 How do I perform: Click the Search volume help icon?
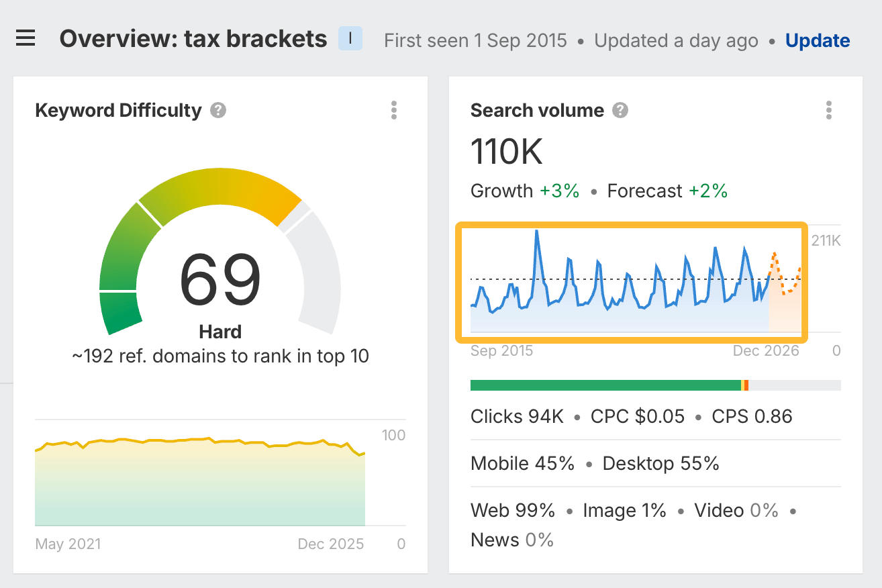pos(621,110)
